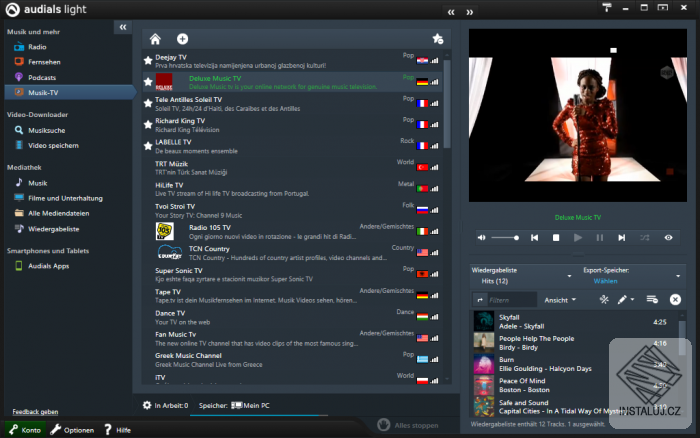Screen dimensions: 700x438
Task: Select the Dance TV station
Action: click(x=292, y=317)
